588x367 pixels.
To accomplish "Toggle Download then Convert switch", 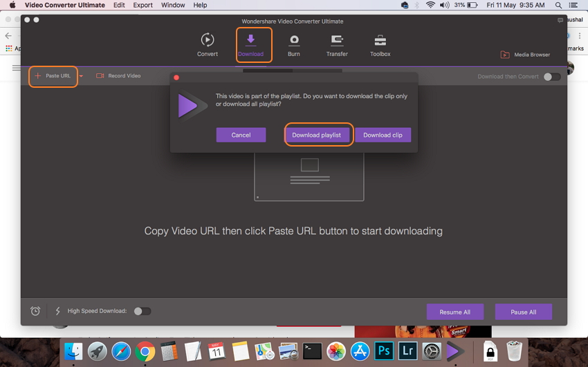I will pyautogui.click(x=551, y=77).
